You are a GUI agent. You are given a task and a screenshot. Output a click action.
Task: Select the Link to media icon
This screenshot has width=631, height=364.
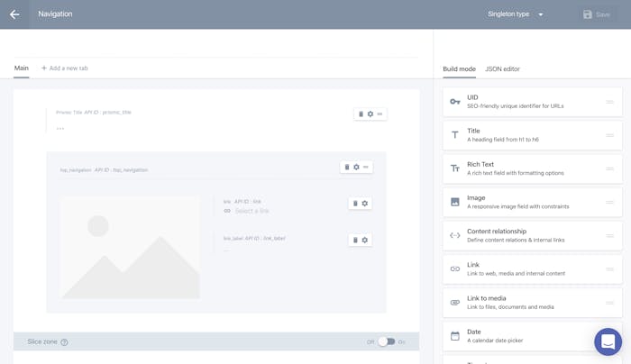454,303
